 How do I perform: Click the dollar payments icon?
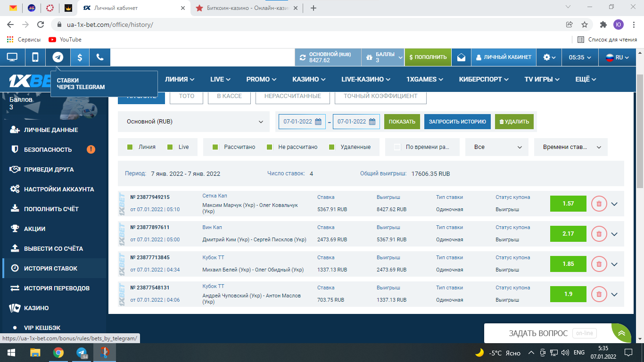point(80,57)
